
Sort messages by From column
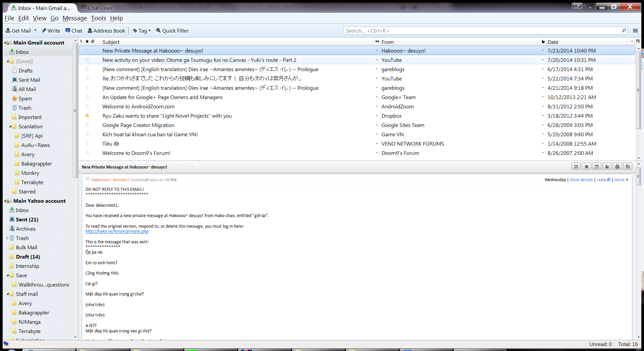click(459, 42)
